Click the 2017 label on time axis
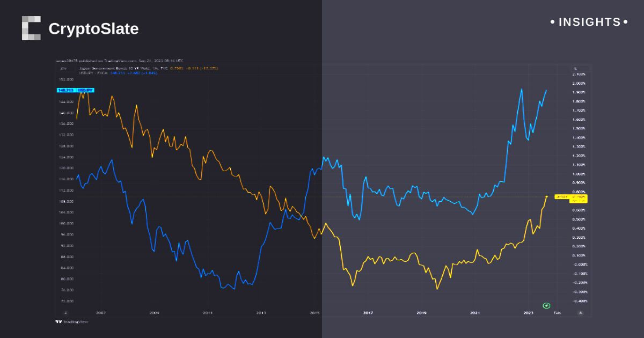This screenshot has width=644, height=338. tap(368, 312)
